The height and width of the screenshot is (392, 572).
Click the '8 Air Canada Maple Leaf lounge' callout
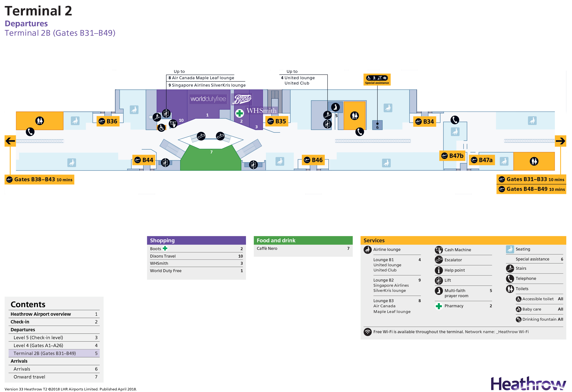click(201, 78)
